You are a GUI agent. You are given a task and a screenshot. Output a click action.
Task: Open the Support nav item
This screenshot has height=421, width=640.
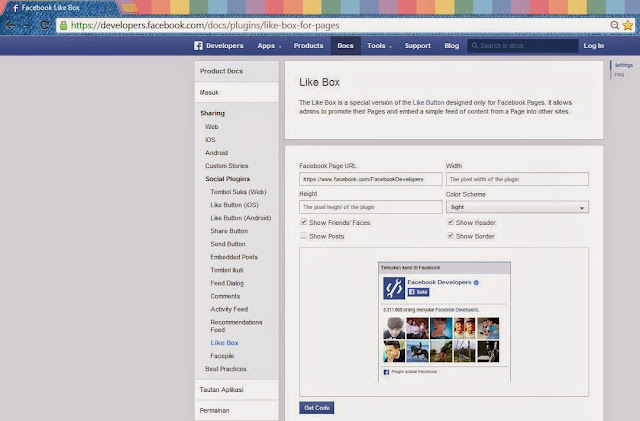pyautogui.click(x=418, y=46)
